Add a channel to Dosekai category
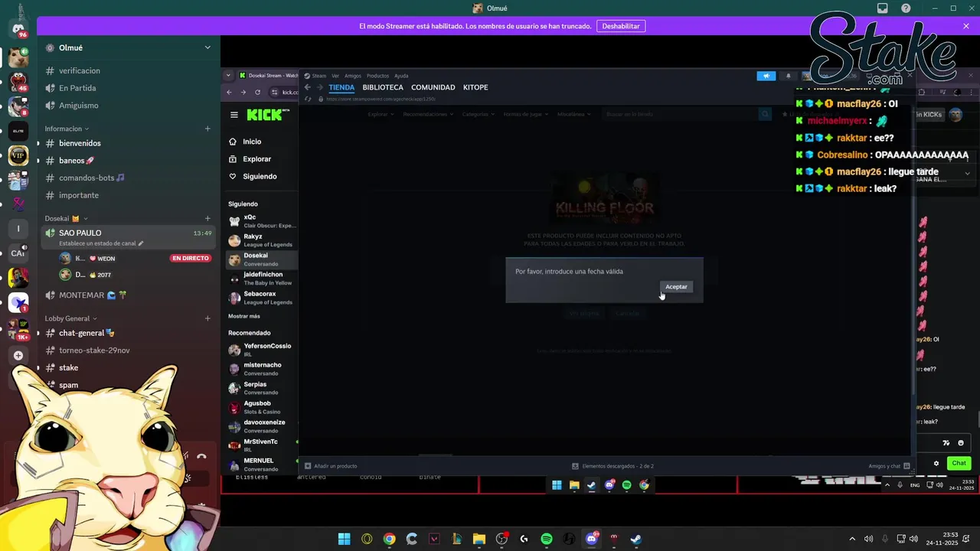 click(x=207, y=218)
